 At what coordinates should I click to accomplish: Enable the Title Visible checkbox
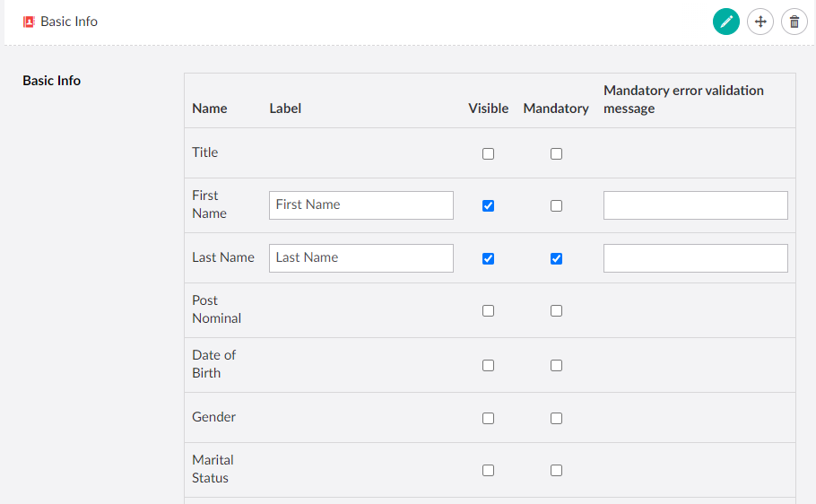click(x=488, y=153)
